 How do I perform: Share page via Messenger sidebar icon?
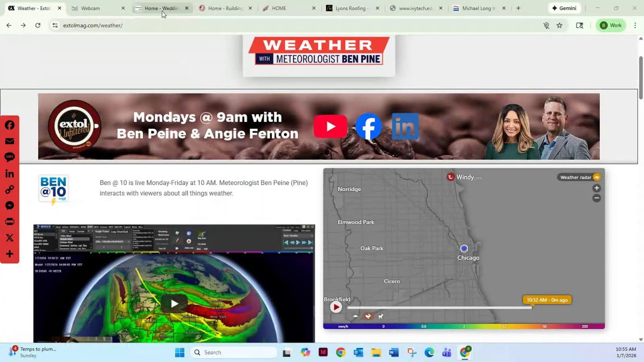click(x=10, y=206)
